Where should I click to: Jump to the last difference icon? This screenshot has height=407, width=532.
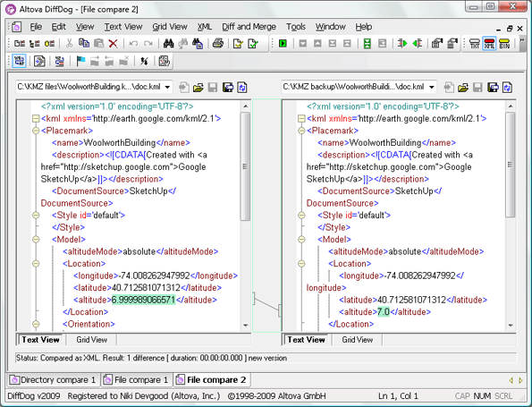pyautogui.click(x=332, y=44)
